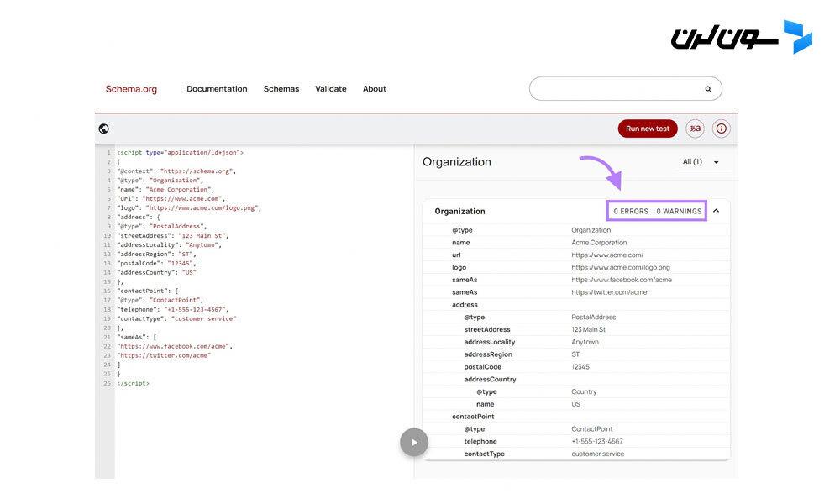Click the telephone property label
The width and height of the screenshot is (840, 504).
pyautogui.click(x=480, y=441)
